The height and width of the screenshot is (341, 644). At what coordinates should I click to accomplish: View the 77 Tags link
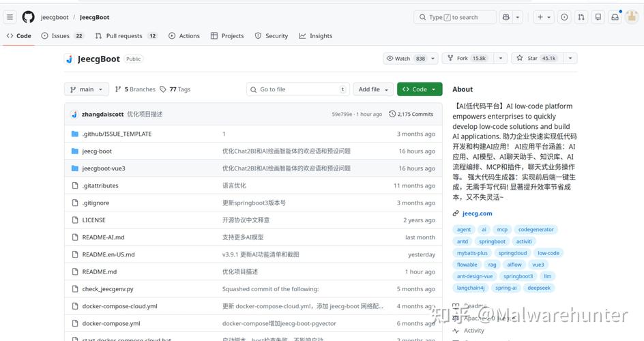175,89
